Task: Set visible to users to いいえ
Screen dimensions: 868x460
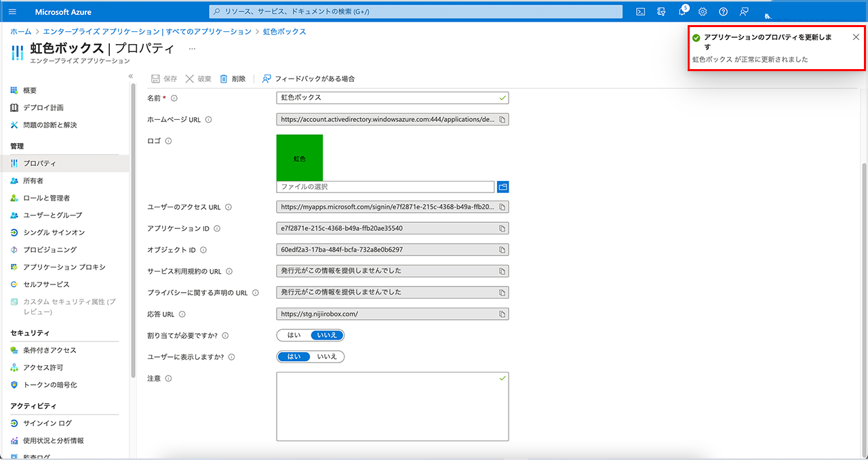Action: [x=328, y=356]
